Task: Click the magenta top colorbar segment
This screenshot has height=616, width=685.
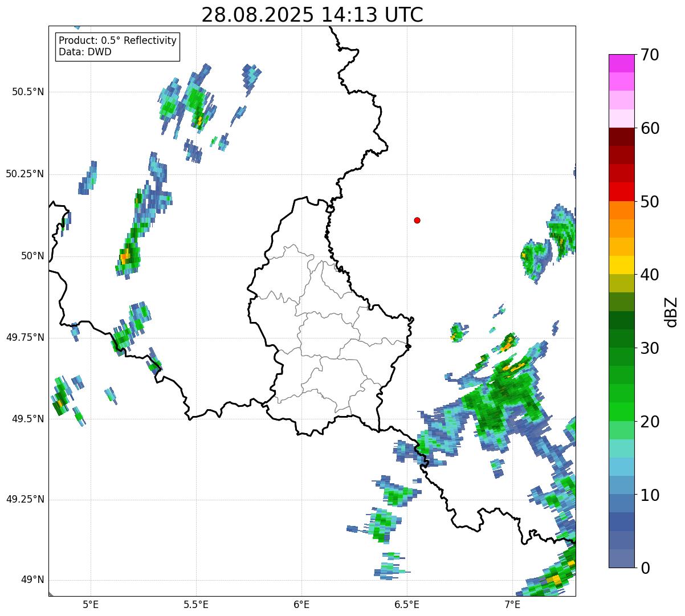Action: point(621,63)
